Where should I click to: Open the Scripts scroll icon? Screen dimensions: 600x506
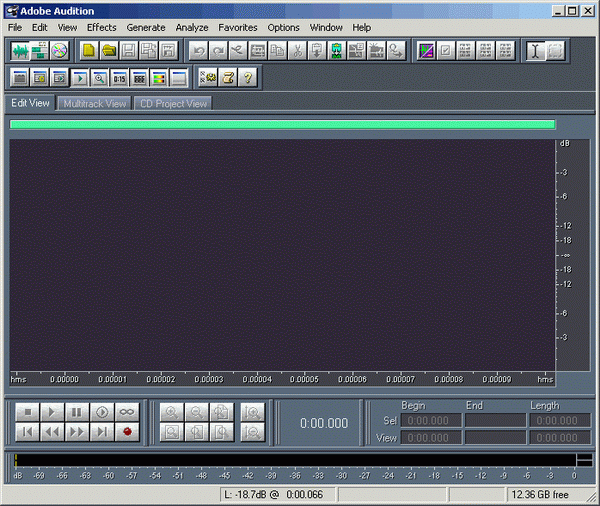tap(228, 78)
